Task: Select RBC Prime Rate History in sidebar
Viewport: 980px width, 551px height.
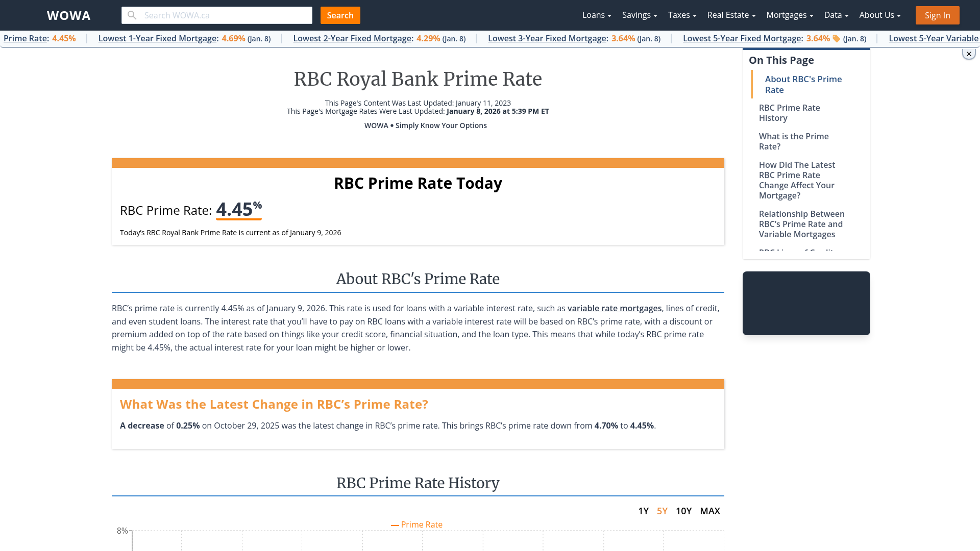Action: click(x=790, y=113)
